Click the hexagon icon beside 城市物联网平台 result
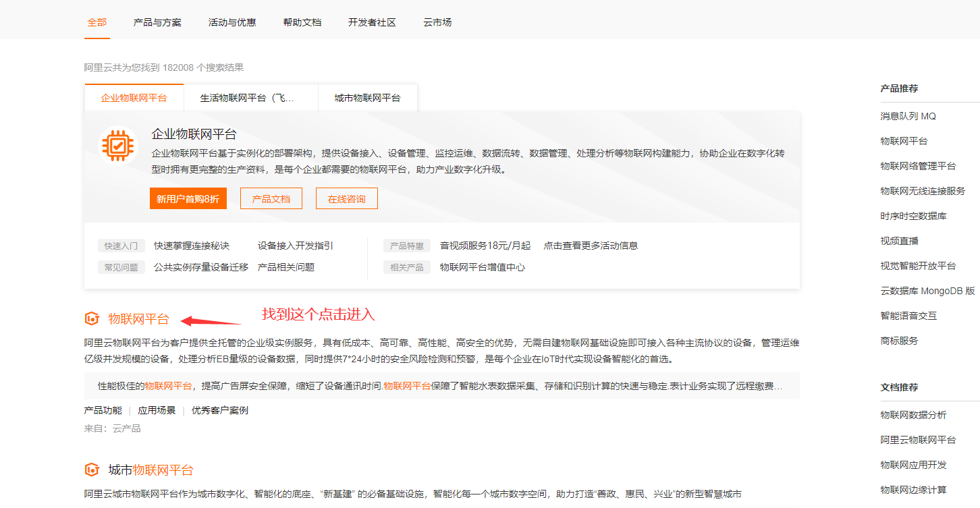The image size is (980, 508). tap(92, 470)
